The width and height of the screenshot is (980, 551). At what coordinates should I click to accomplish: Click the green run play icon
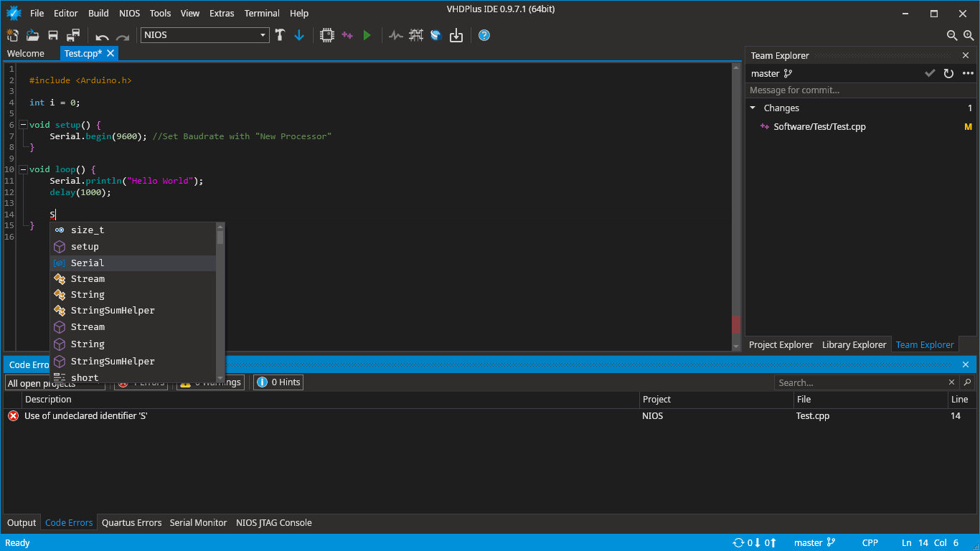[x=367, y=35]
